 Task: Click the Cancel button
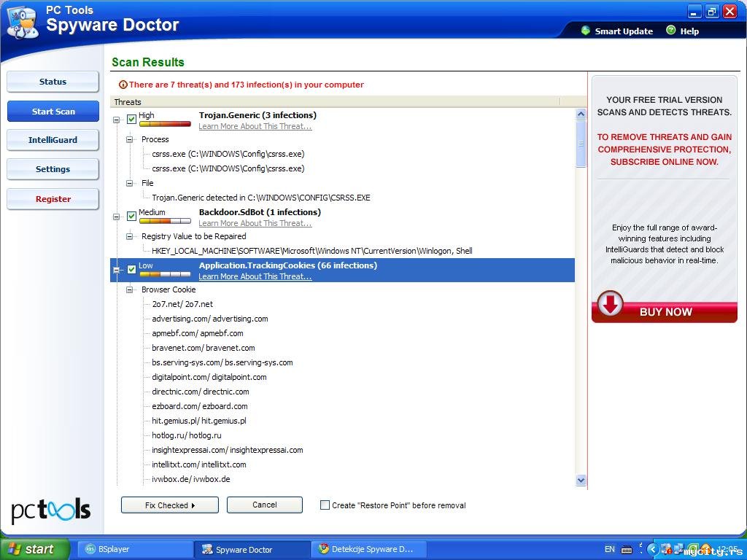pos(264,505)
